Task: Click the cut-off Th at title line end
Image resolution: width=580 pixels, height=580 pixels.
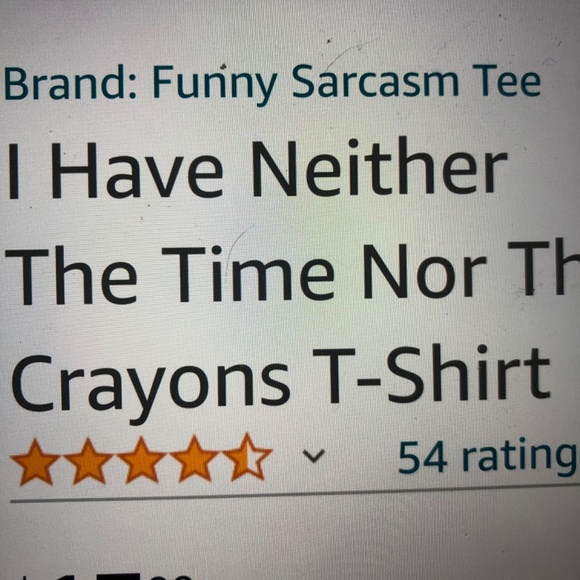Action: 544,267
